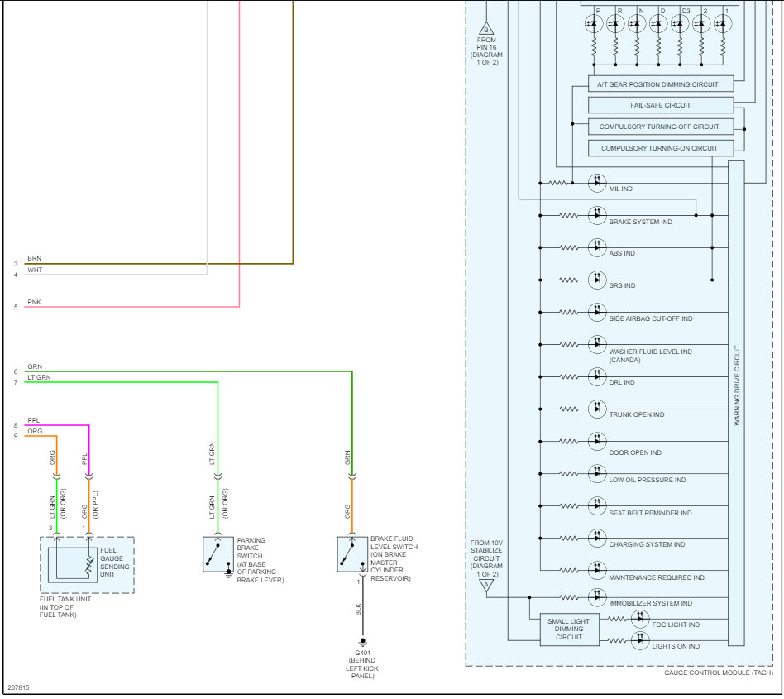Screen dimensions: 784x699
Task: Click the TRUNK OPEN IND lamp symbol
Action: (x=597, y=409)
